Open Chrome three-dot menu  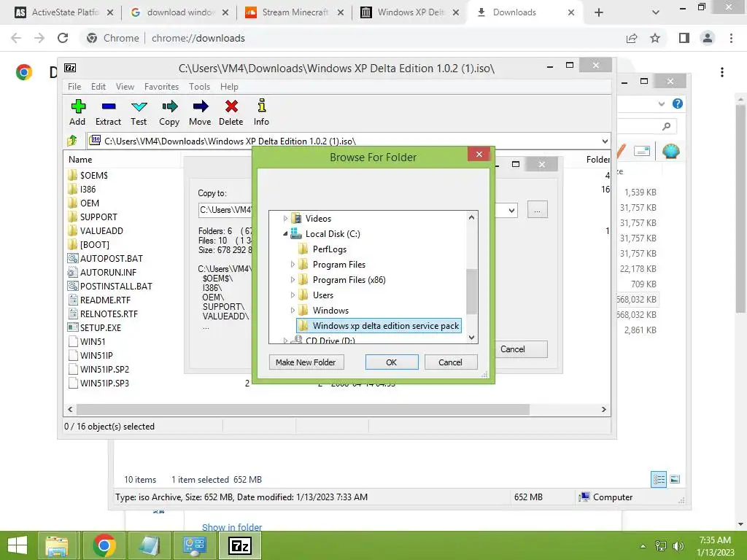click(731, 38)
